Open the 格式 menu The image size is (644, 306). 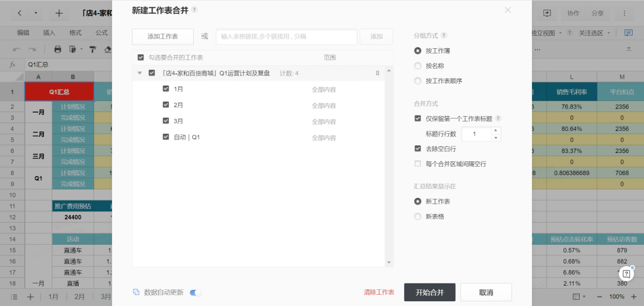[x=75, y=33]
